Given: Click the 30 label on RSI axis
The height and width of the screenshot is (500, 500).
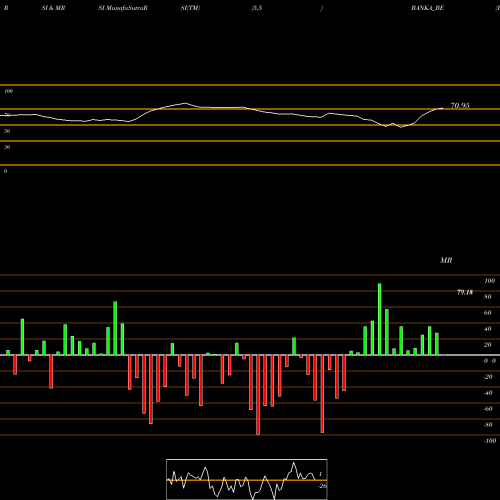Looking at the screenshot, I should point(7,147).
